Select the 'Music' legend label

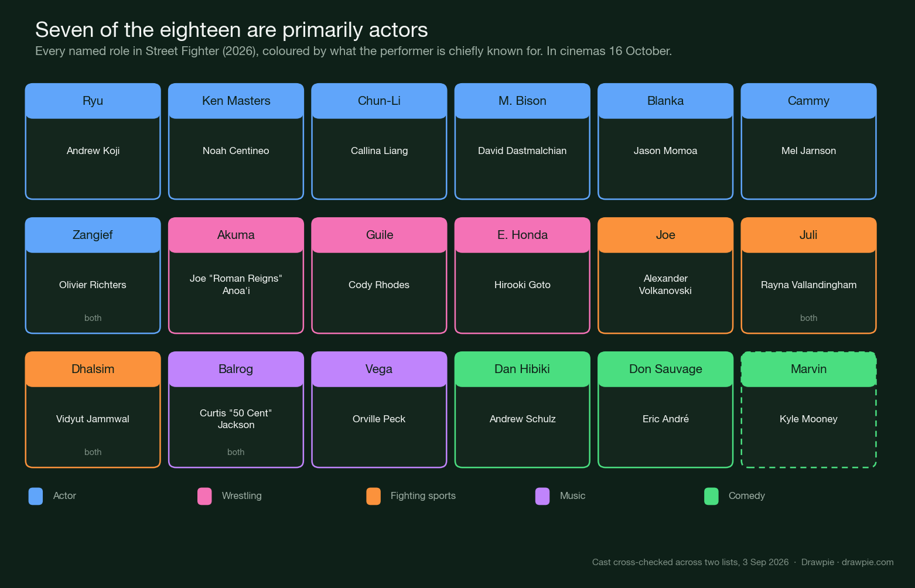(572, 496)
